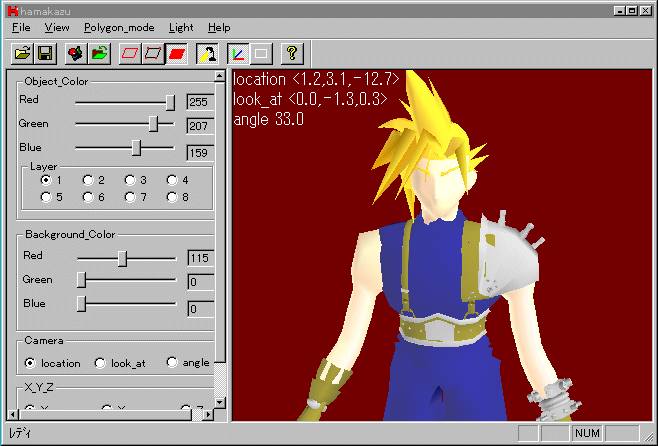Minimize the hamakazu window
Screen dimensions: 658x446
pyautogui.click(x=619, y=11)
